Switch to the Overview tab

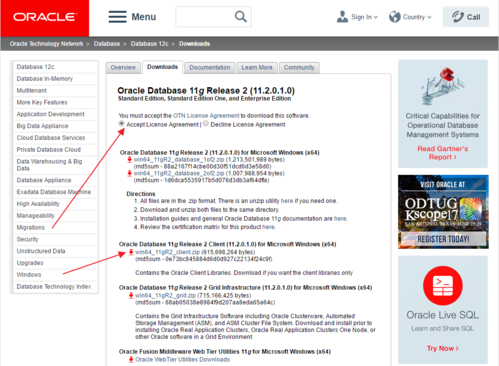[123, 67]
